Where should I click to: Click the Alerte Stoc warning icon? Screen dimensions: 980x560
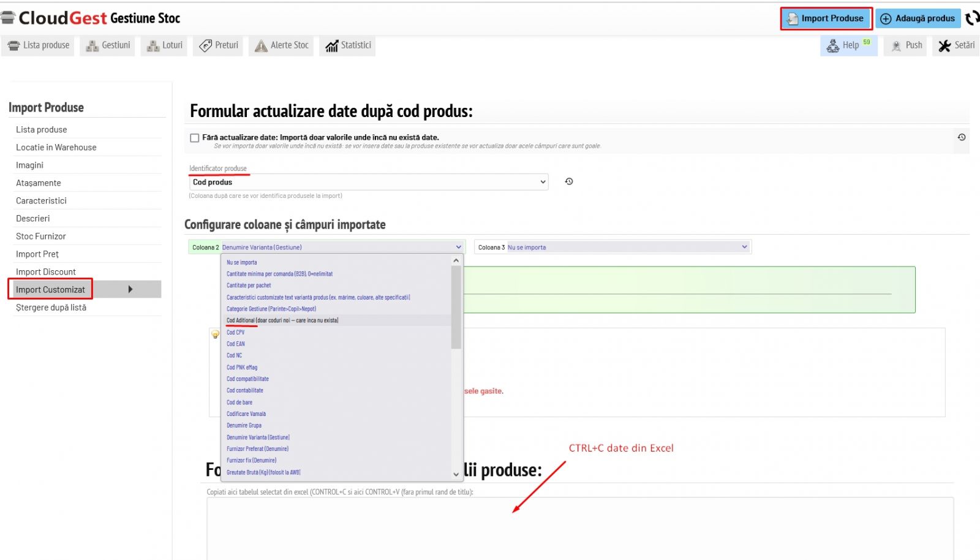(261, 45)
